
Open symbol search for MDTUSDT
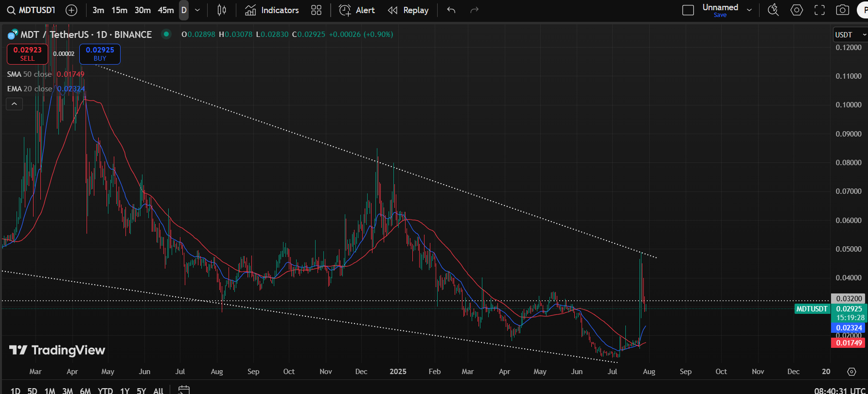point(31,10)
